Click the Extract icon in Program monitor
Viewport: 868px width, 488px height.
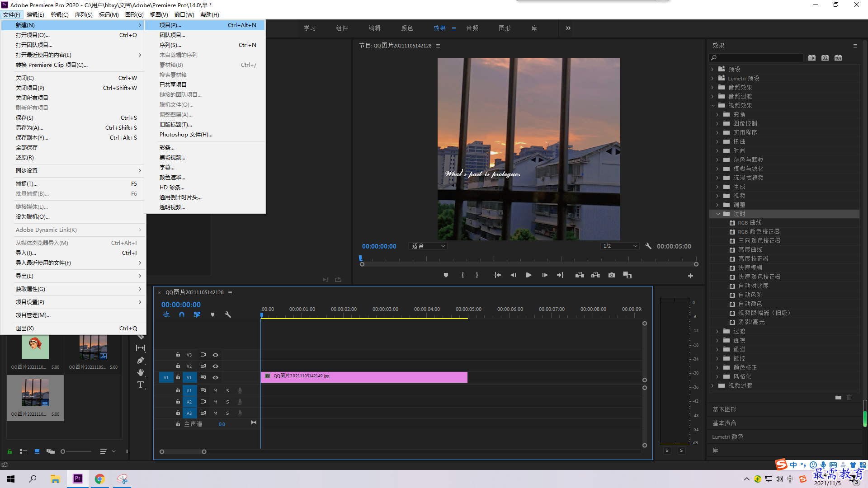pos(595,275)
